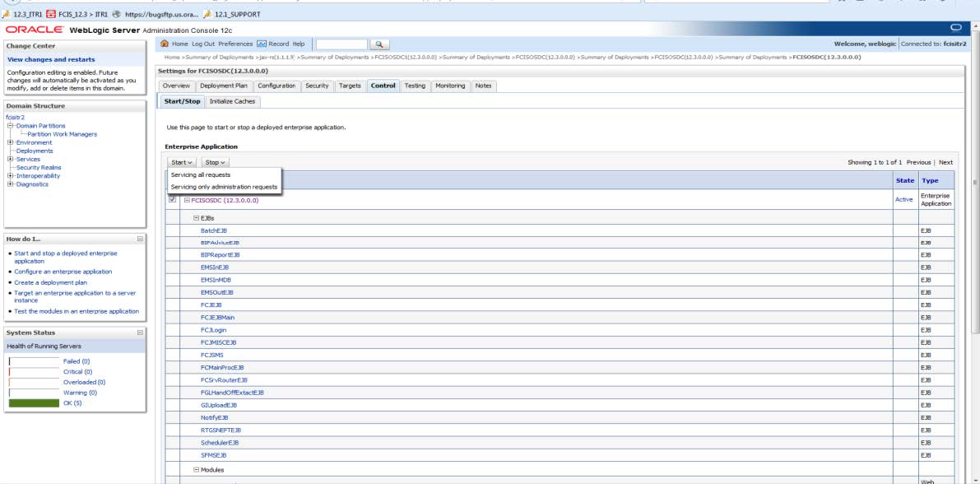Screen dimensions: 980x484
Task: Switch to the Configuration tab
Action: (x=276, y=86)
